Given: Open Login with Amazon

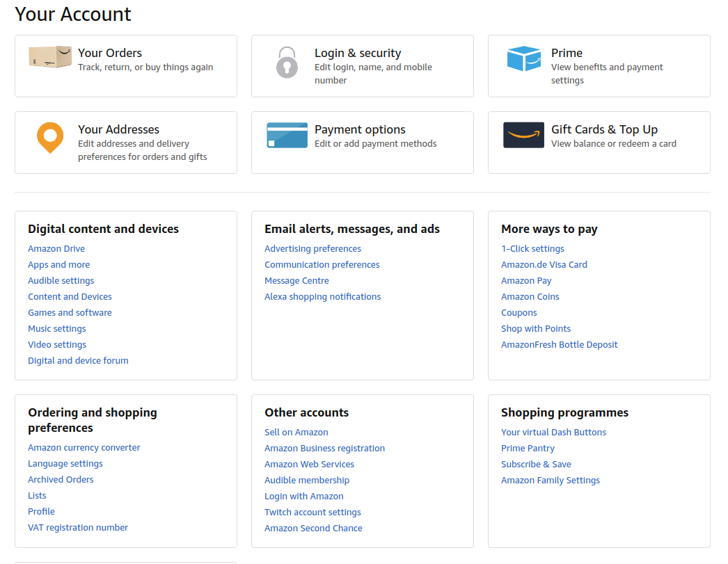Looking at the screenshot, I should tap(304, 497).
